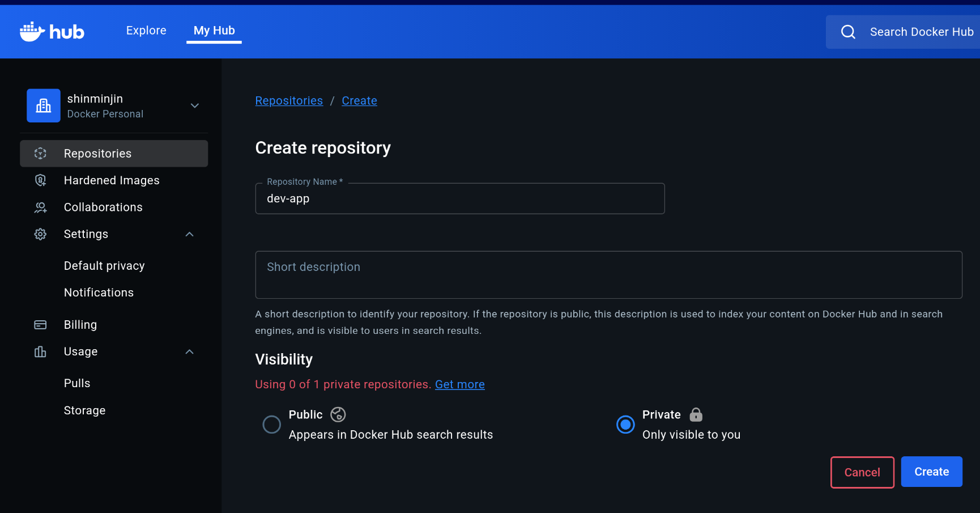Image resolution: width=980 pixels, height=513 pixels.
Task: Open Repositories in the sidebar
Action: (x=114, y=154)
